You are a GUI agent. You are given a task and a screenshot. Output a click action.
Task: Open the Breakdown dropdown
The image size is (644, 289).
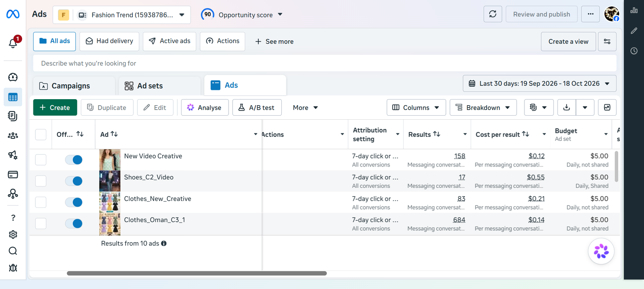pos(483,108)
